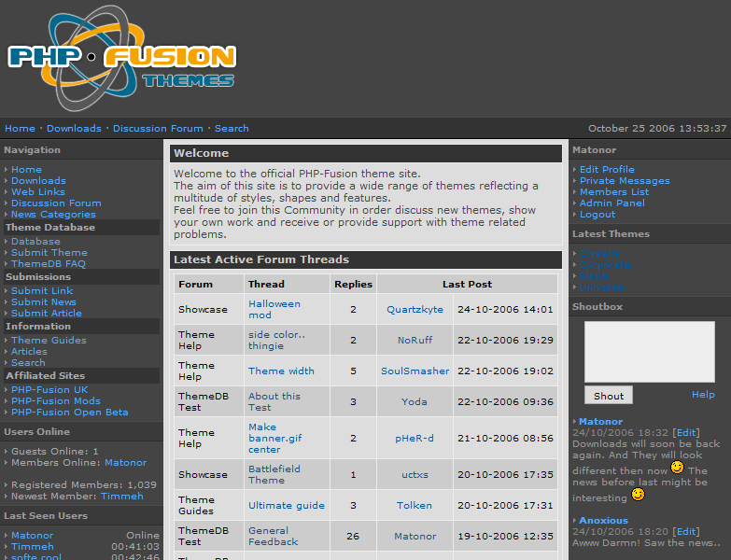
Task: Open last poster uctxs's profile
Action: pos(415,475)
